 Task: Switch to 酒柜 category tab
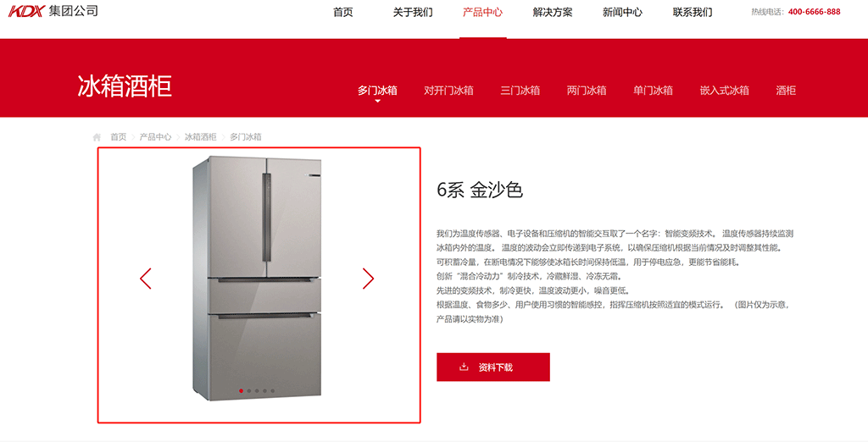click(786, 91)
